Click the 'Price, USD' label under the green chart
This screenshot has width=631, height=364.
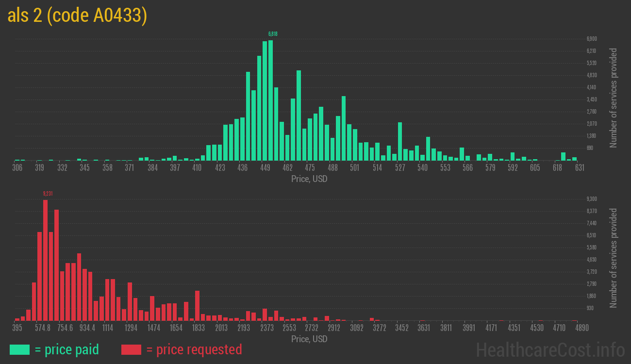309,179
